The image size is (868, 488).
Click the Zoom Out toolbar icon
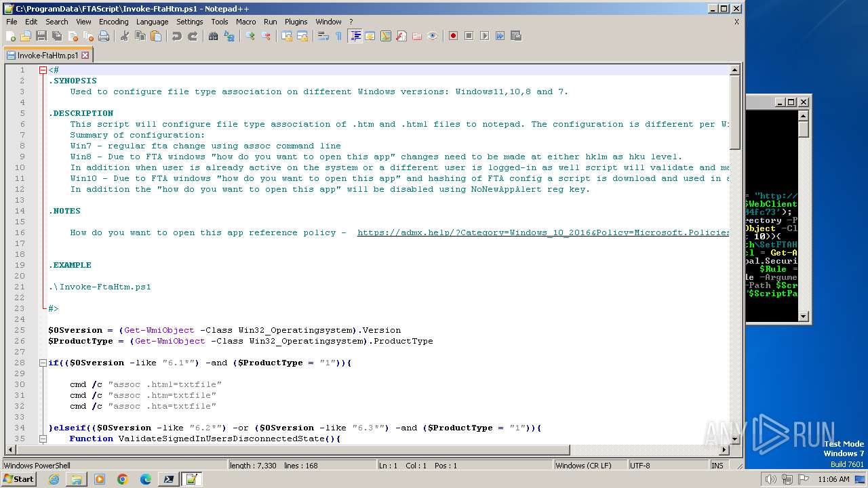pyautogui.click(x=266, y=36)
